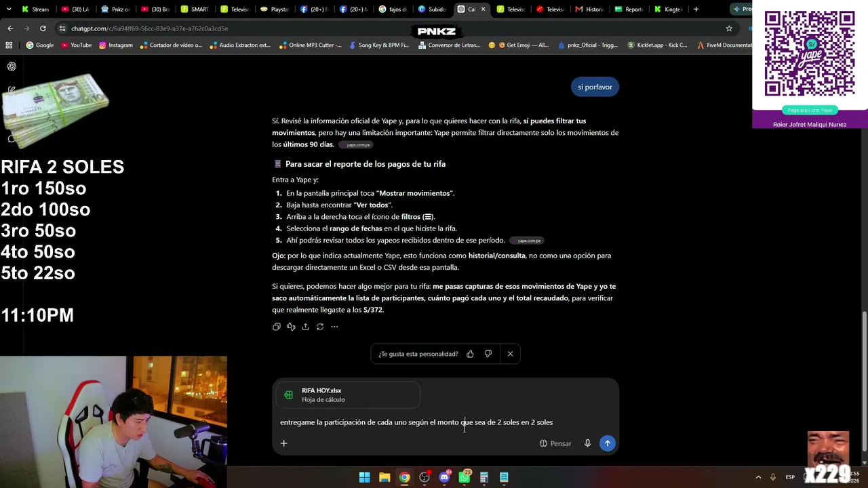868x488 pixels.
Task: Open the Chrome apps grid in bookmarks bar
Action: pyautogui.click(x=9, y=45)
